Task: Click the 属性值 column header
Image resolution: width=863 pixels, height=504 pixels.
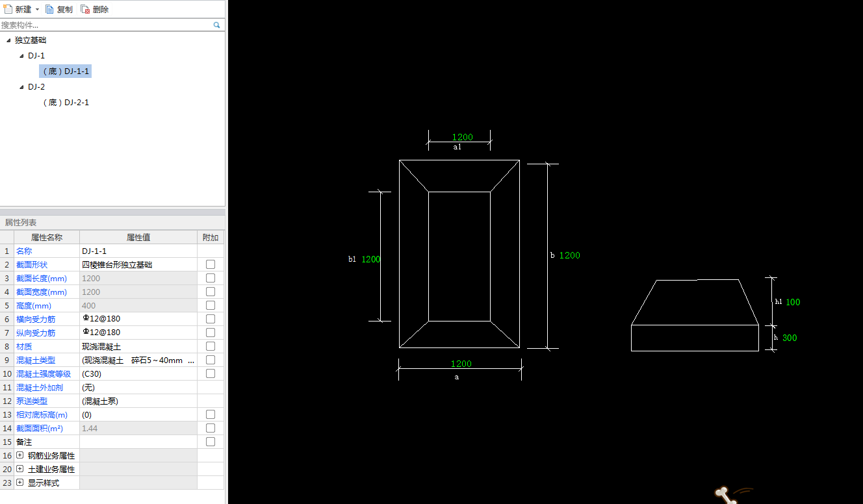Action: 138,237
